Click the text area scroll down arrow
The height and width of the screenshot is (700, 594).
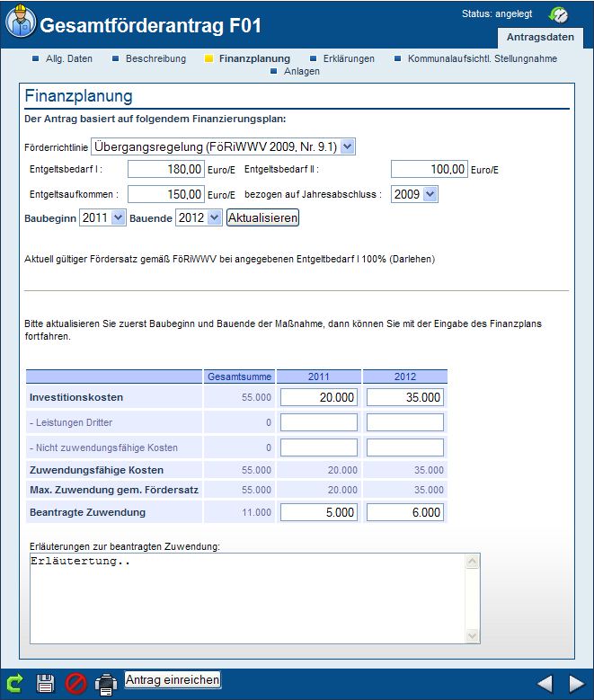pos(472,635)
